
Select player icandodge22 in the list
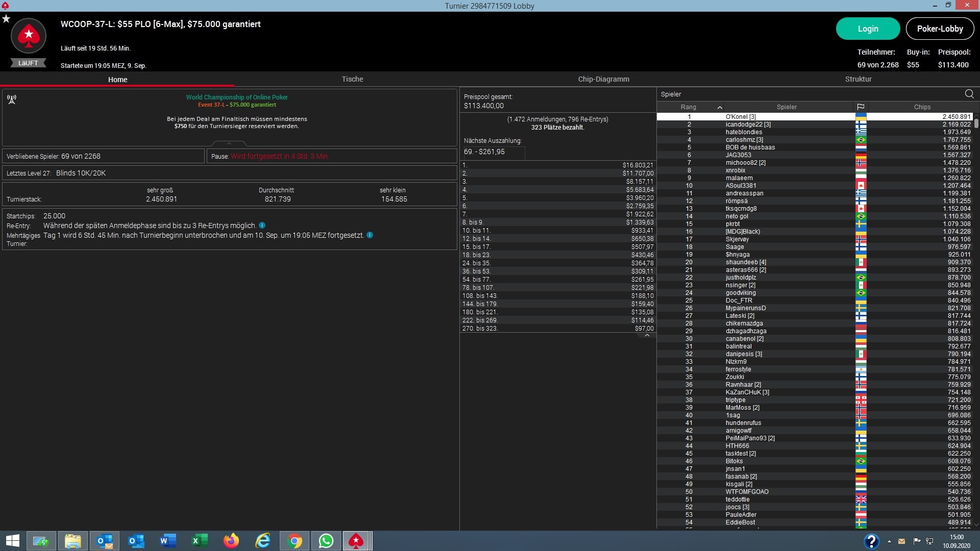click(x=748, y=124)
